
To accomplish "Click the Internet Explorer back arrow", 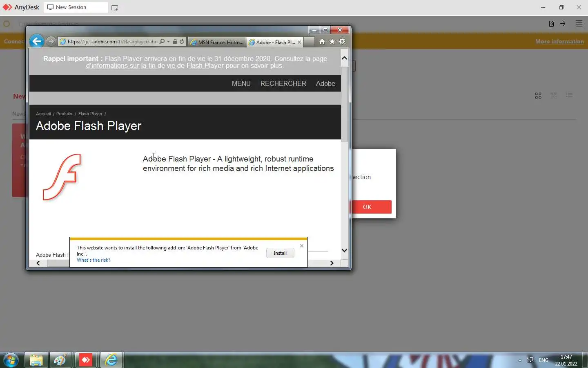I will 37,41.
